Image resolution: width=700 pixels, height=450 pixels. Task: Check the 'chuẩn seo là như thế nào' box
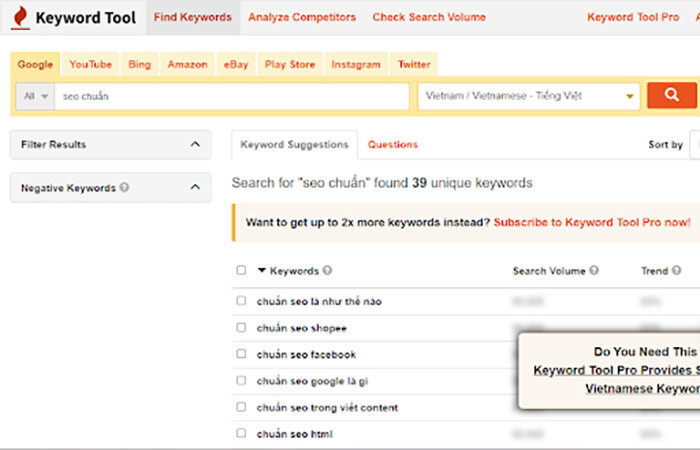pos(241,300)
